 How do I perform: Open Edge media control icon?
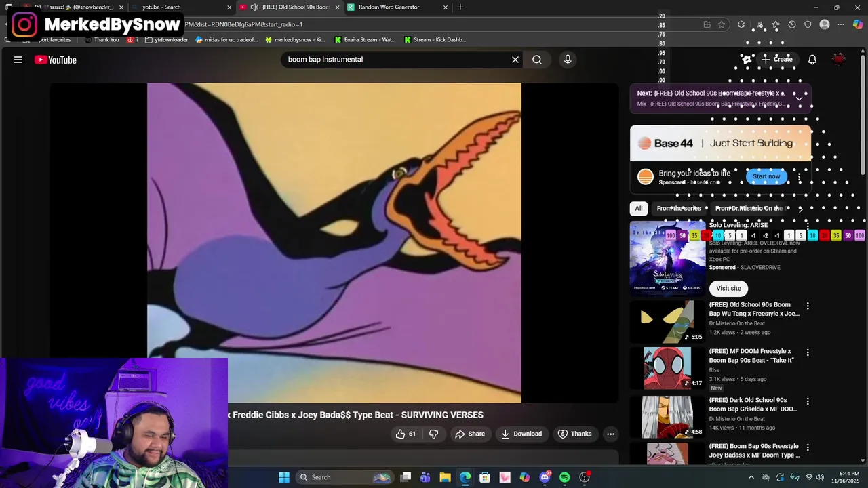[759, 24]
